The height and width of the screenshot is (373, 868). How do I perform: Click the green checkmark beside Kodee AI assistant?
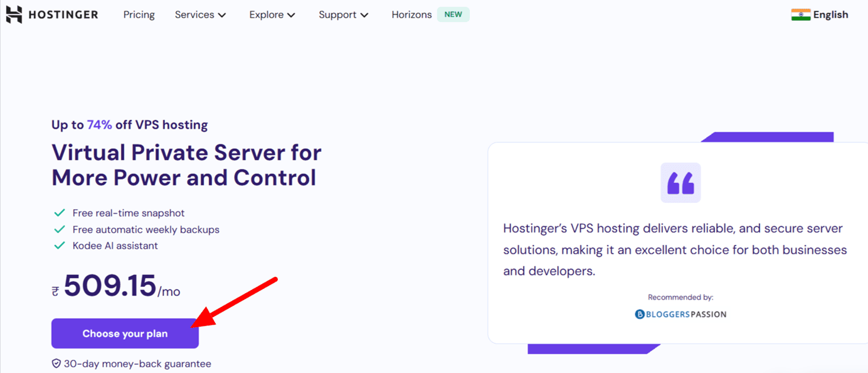pyautogui.click(x=60, y=246)
